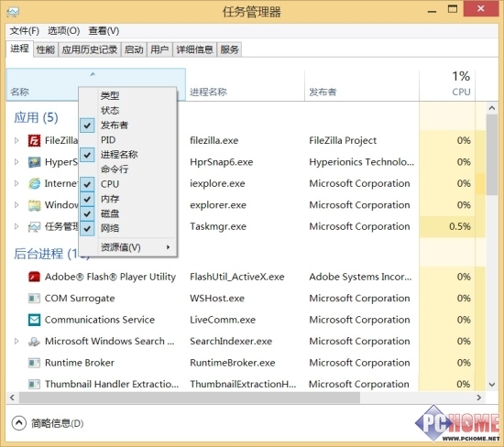
Task: Click the COM Surrogate process icon
Action: point(34,299)
